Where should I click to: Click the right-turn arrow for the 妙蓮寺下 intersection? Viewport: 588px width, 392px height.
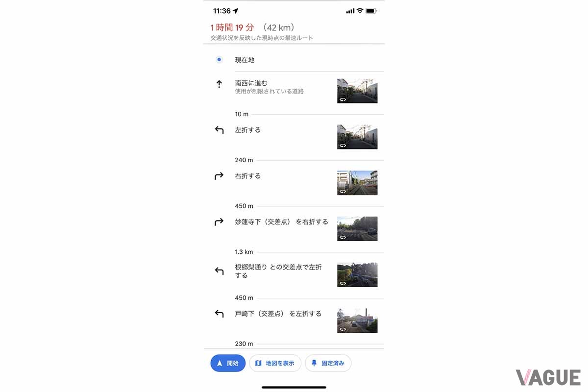(x=219, y=221)
